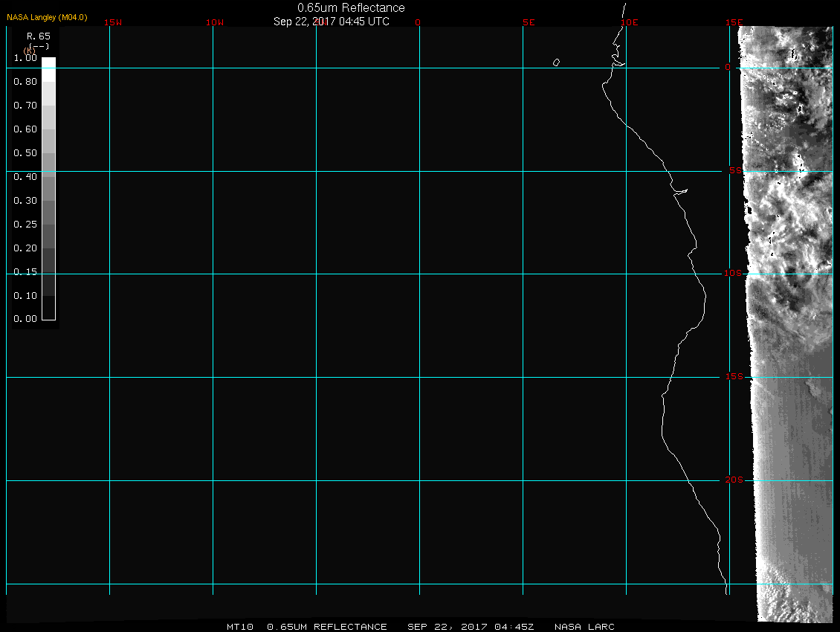Click the 0.00 value on reflectance scale

click(25, 319)
